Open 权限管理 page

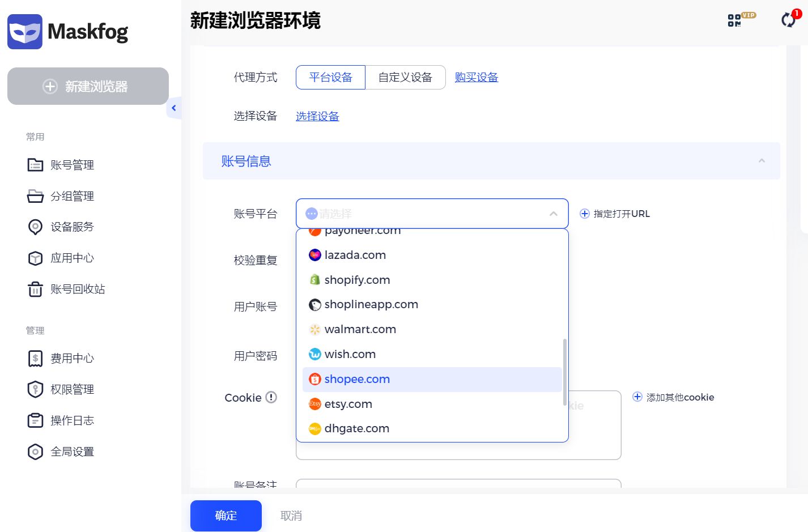tap(72, 389)
